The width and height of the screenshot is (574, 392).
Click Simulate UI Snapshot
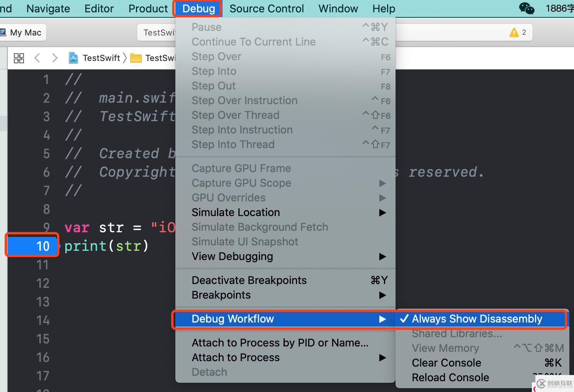click(x=285, y=242)
